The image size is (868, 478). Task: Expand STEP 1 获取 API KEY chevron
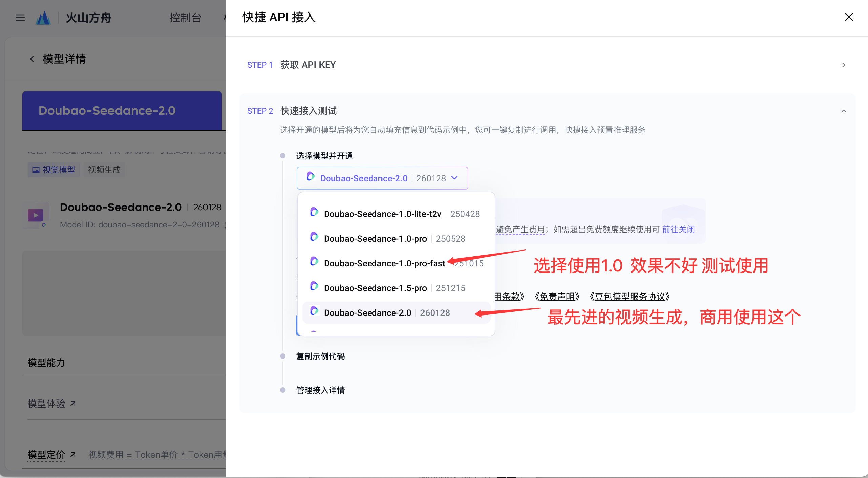tap(844, 65)
